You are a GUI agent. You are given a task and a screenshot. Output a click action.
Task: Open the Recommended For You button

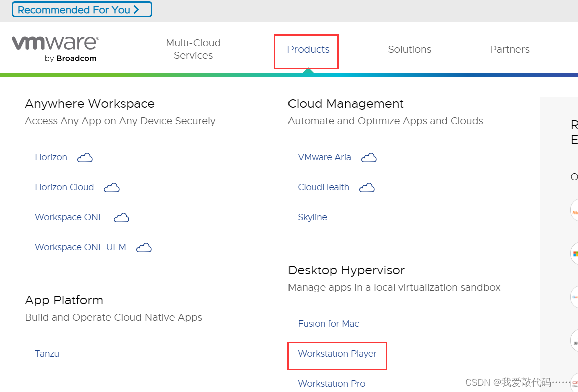pos(82,9)
